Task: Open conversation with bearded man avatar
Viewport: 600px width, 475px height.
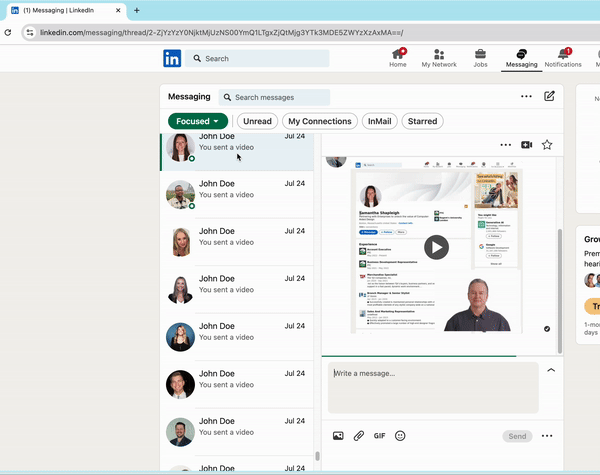Action: 236,432
